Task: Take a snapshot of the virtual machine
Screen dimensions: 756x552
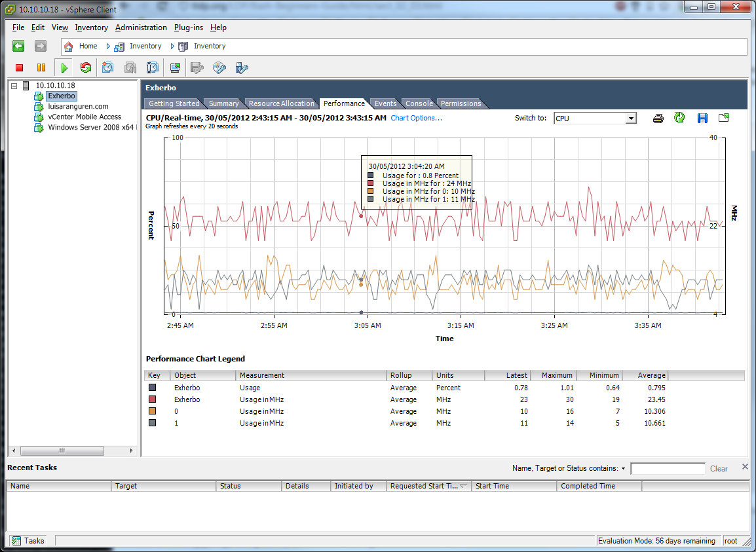Action: pos(108,67)
